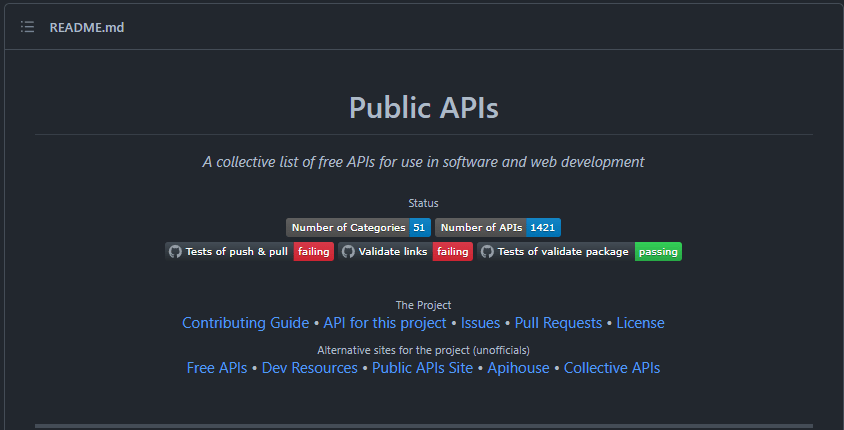Open the README table of contents icon
Viewport: 844px width, 430px height.
[x=27, y=27]
